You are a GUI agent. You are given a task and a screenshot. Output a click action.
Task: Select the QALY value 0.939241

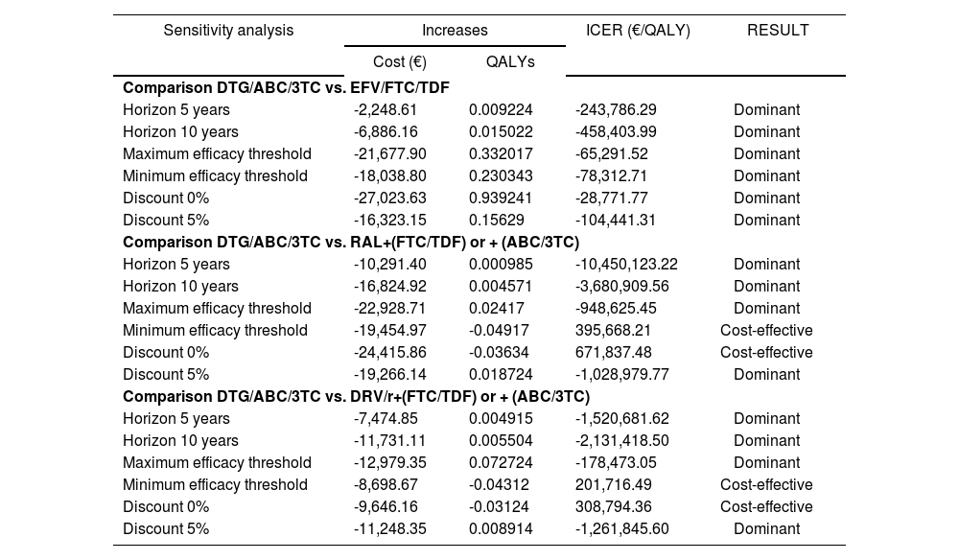501,198
